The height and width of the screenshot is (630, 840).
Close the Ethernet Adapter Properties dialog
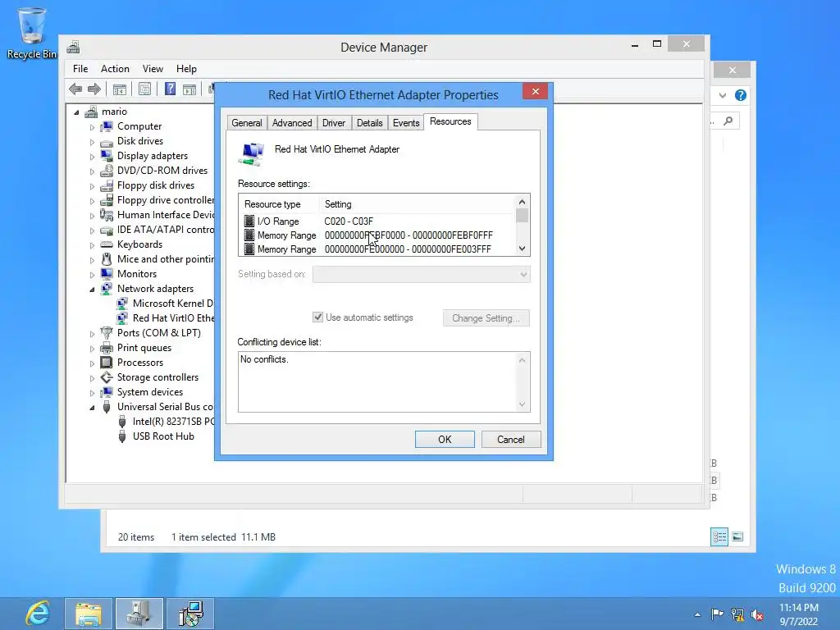(535, 92)
